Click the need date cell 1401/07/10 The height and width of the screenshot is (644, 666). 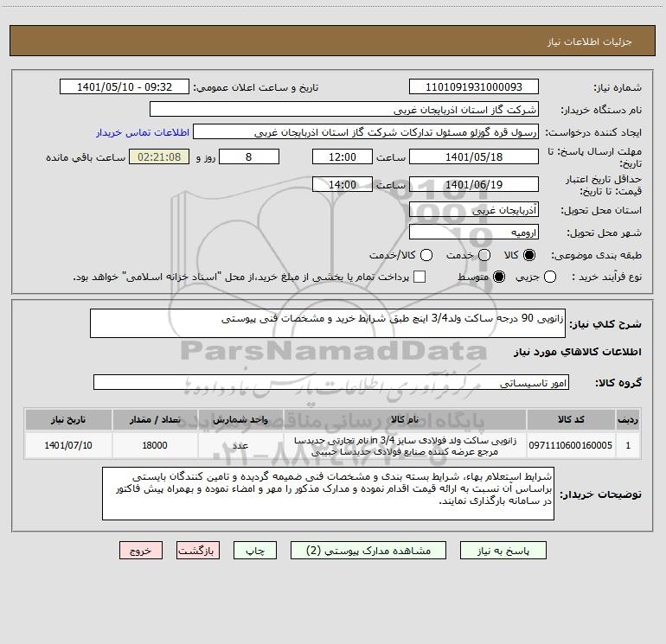pos(68,445)
